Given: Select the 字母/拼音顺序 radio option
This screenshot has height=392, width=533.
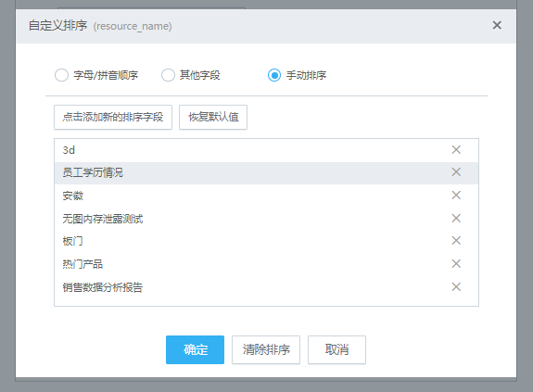Looking at the screenshot, I should tap(61, 75).
